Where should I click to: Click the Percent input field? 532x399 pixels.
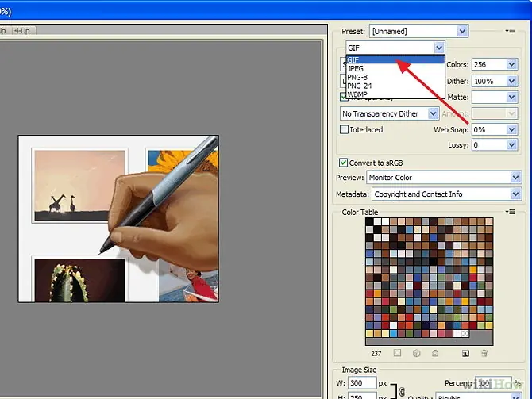pos(492,382)
